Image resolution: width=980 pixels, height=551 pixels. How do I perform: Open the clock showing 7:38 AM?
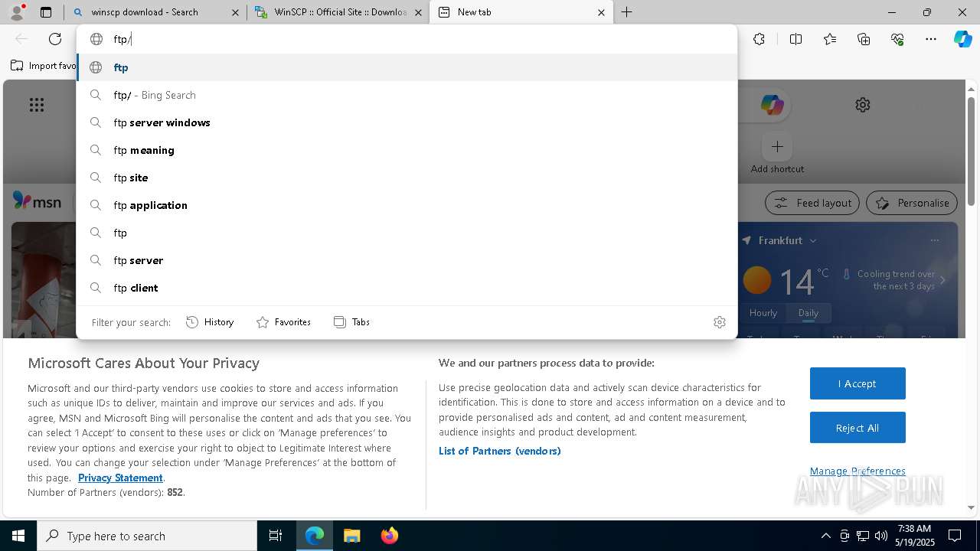pyautogui.click(x=914, y=536)
